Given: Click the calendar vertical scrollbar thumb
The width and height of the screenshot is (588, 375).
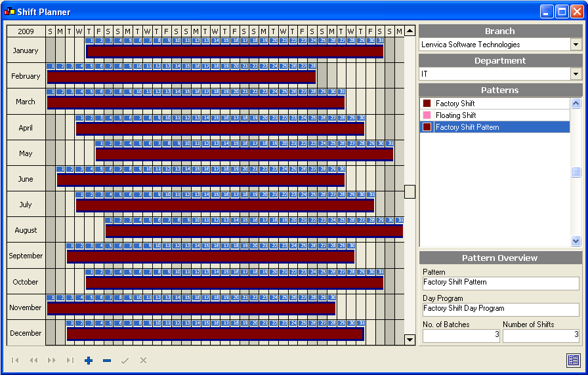Looking at the screenshot, I should 410,192.
